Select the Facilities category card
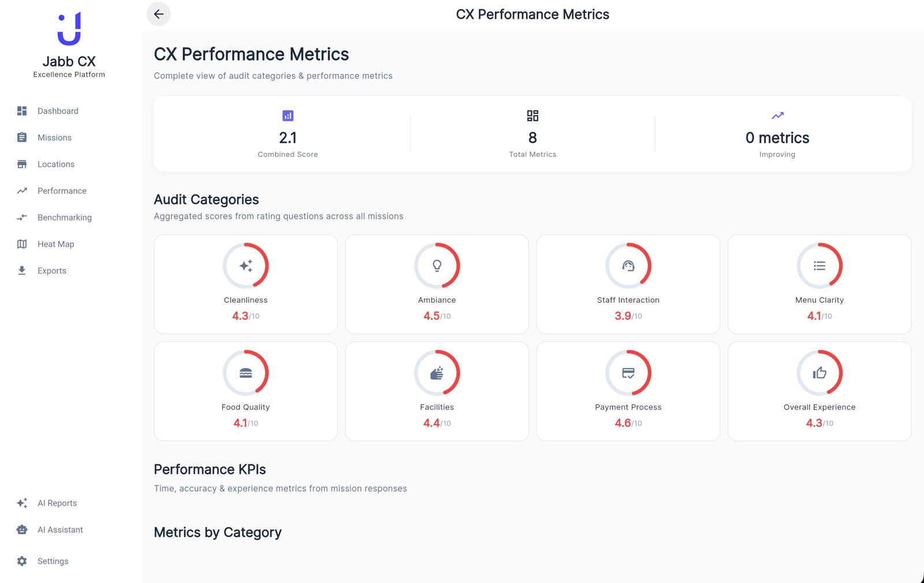 click(437, 391)
